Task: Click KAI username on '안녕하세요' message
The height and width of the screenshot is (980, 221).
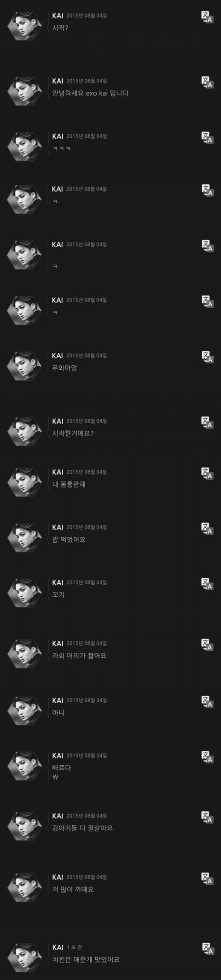Action: coord(58,81)
